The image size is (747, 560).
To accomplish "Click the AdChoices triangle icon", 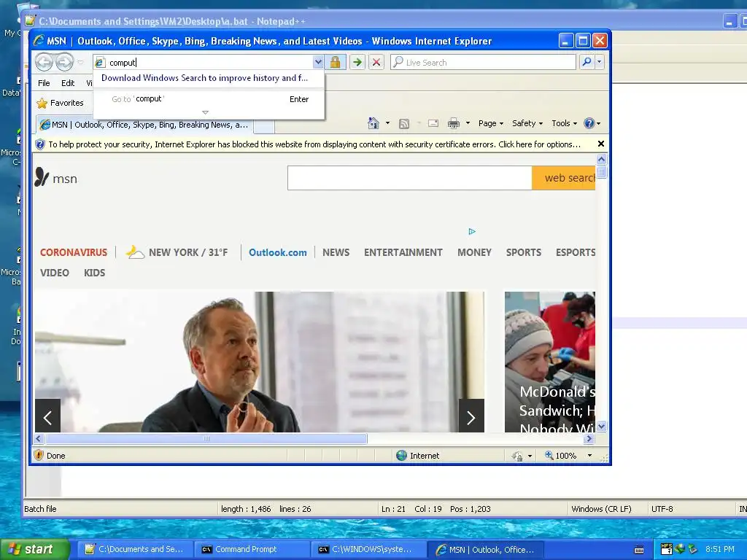I will coord(472,231).
